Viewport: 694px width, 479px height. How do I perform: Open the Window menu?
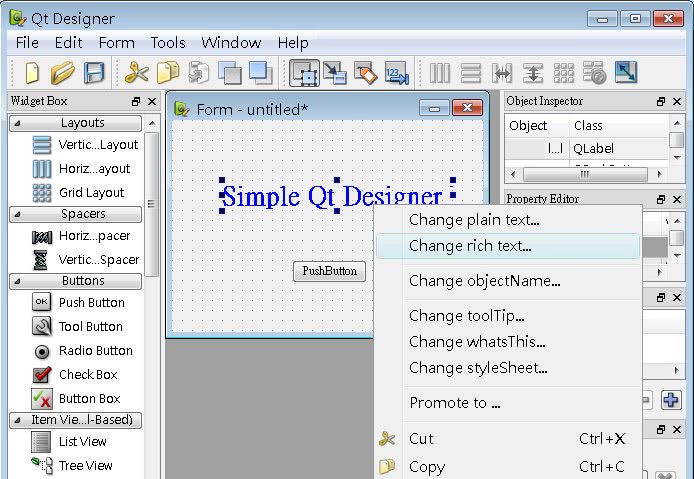click(231, 43)
